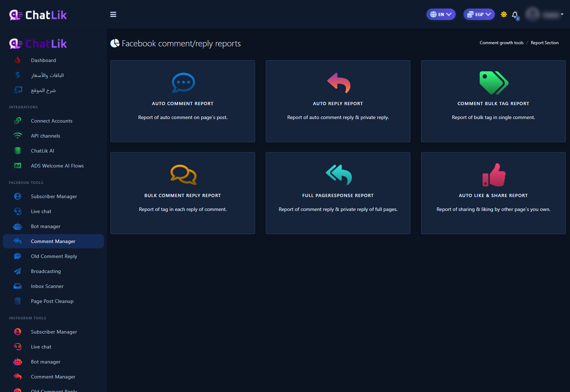570x392 pixels.
Task: Go to Comment growth tools breadcrumb
Action: 502,43
